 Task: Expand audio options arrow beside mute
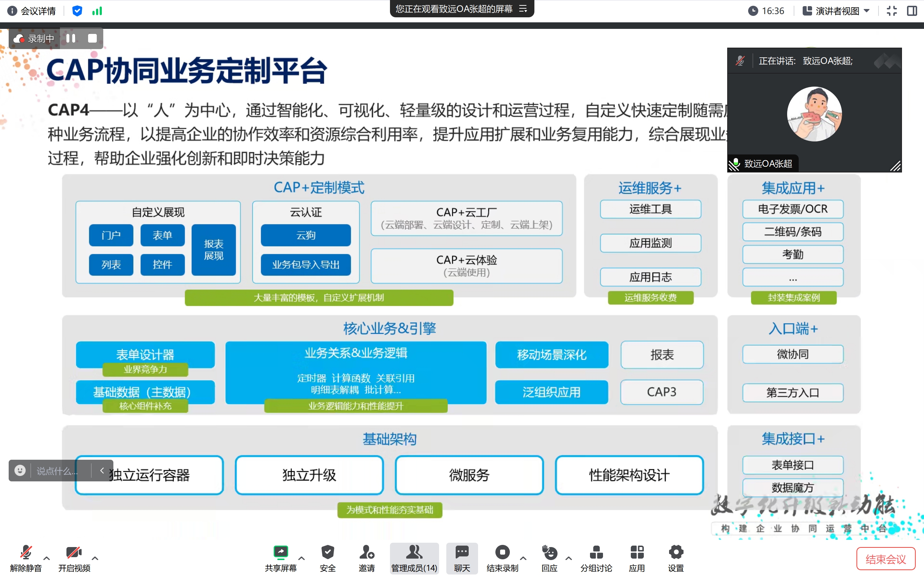47,558
